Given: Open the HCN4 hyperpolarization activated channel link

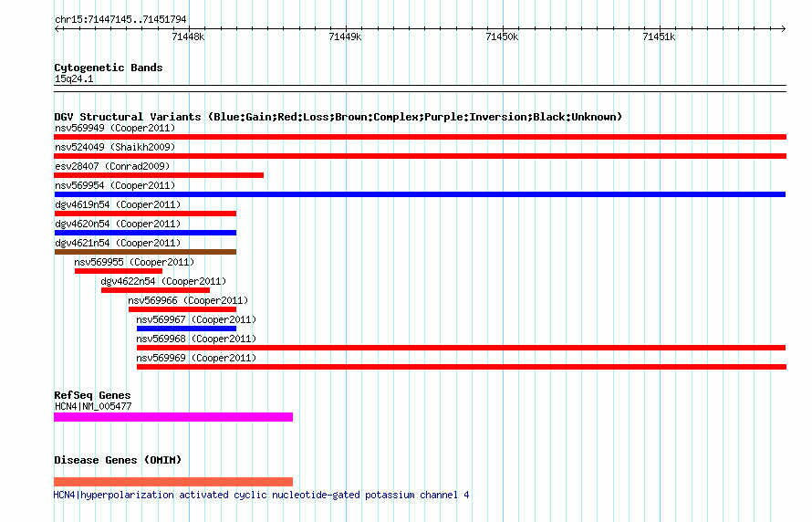Looking at the screenshot, I should [262, 495].
